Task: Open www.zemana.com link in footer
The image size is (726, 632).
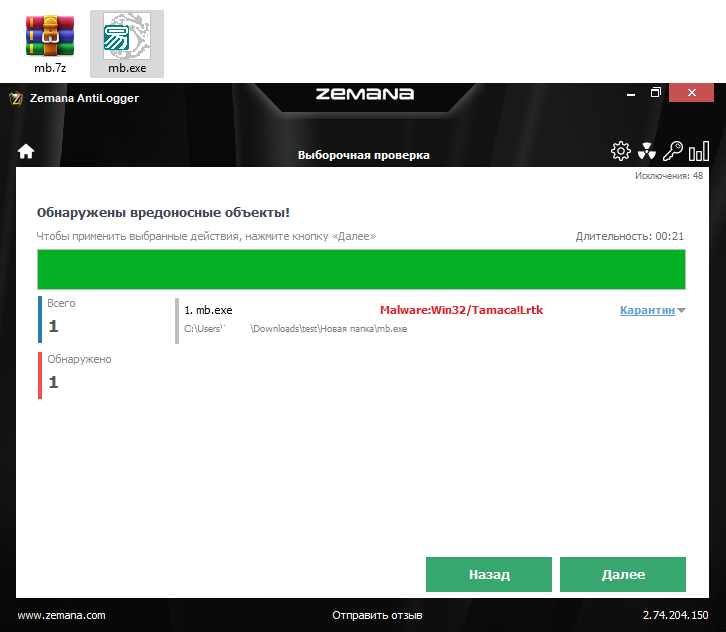Action: point(62,615)
